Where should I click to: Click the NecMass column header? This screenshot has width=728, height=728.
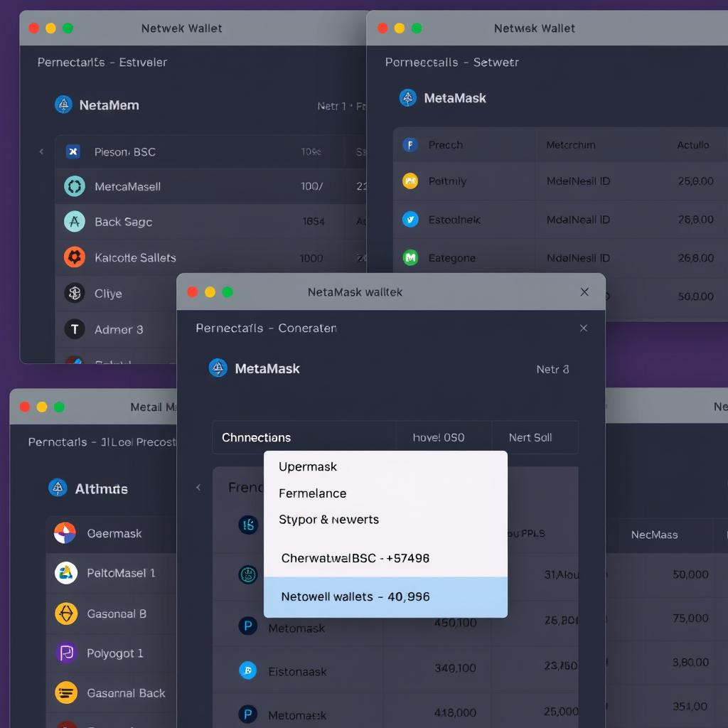click(654, 535)
